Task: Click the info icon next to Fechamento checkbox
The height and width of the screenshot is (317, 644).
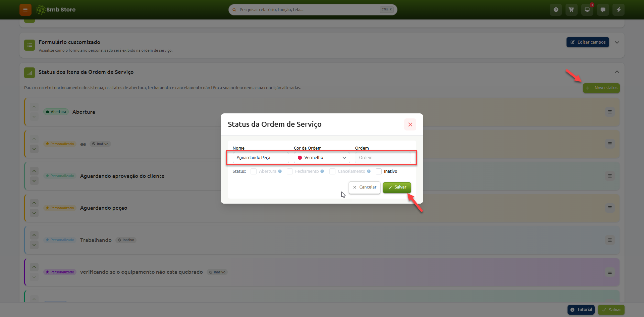Action: click(x=322, y=171)
